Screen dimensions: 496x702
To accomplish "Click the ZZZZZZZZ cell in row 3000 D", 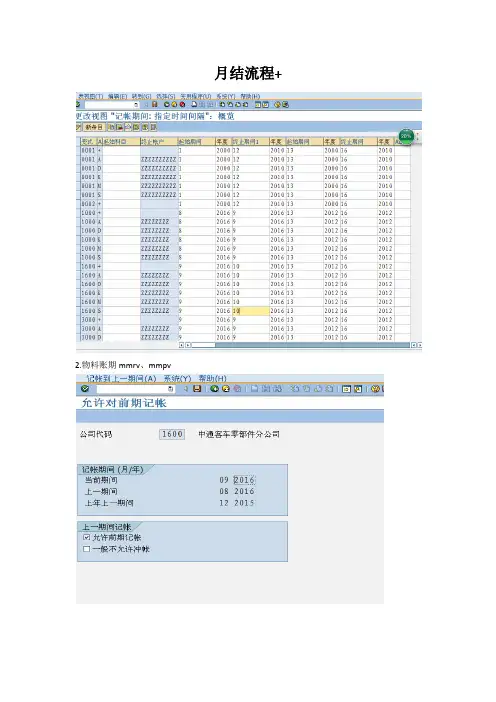I will pyautogui.click(x=159, y=337).
